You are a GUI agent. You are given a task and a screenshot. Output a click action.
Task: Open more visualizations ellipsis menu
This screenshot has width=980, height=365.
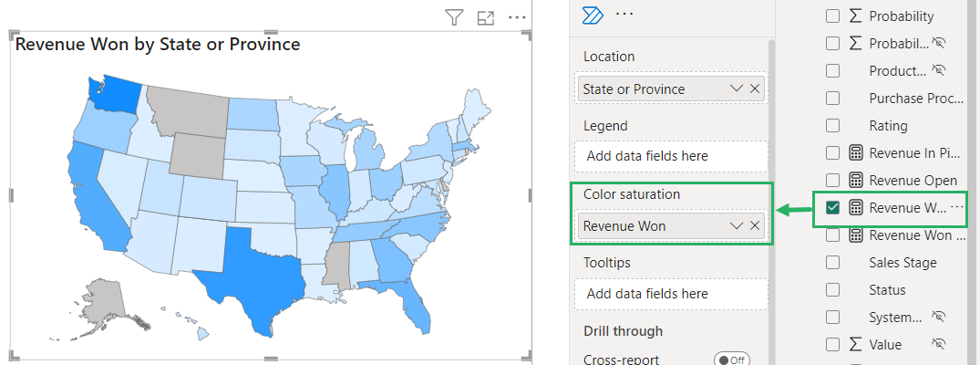click(624, 15)
